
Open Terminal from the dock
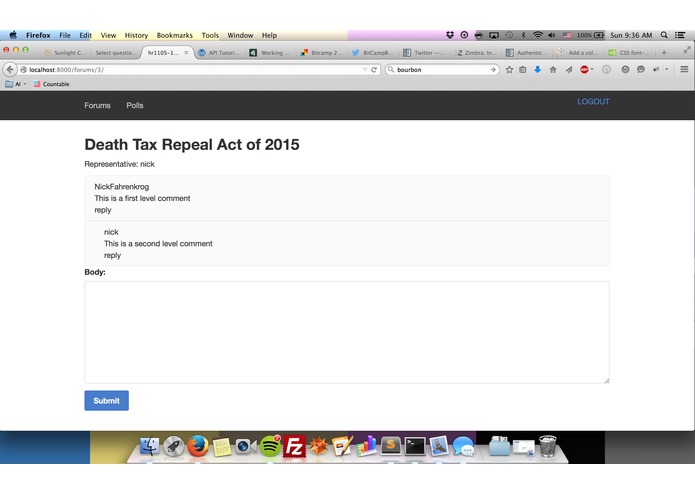415,446
